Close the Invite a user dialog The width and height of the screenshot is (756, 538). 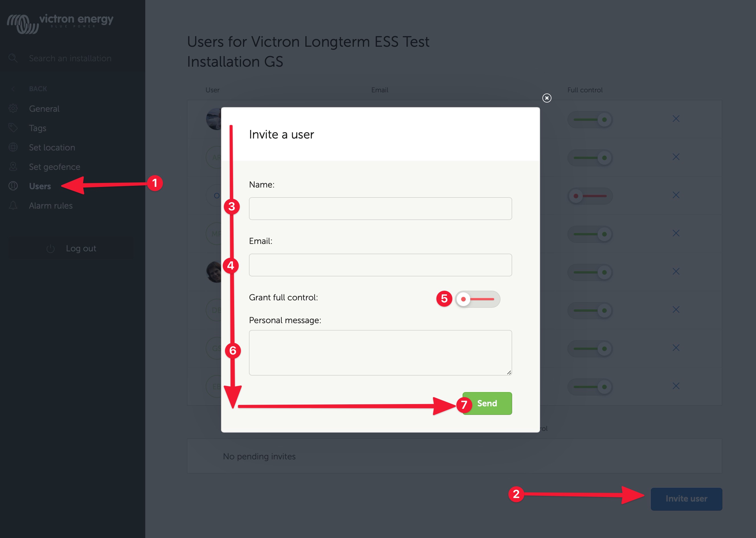point(547,98)
